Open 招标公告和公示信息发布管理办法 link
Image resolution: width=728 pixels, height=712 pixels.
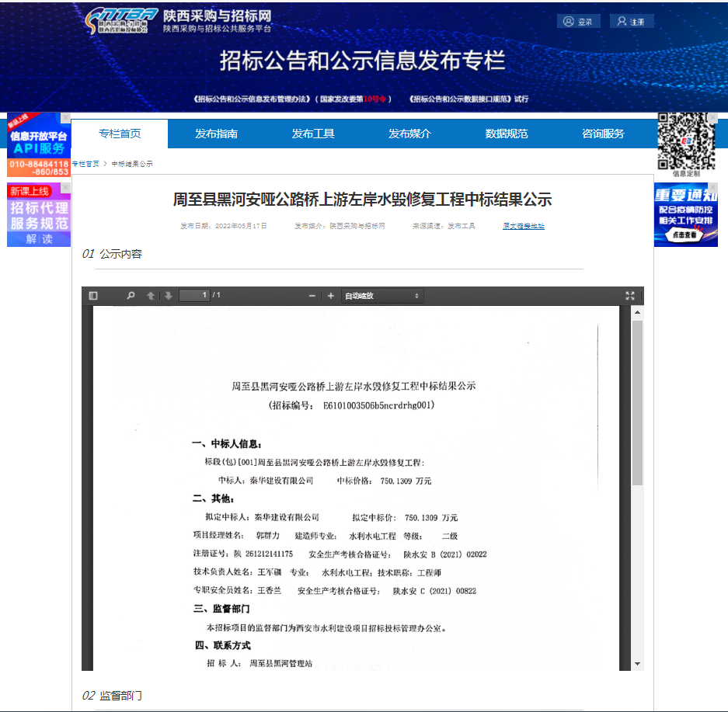[292, 99]
